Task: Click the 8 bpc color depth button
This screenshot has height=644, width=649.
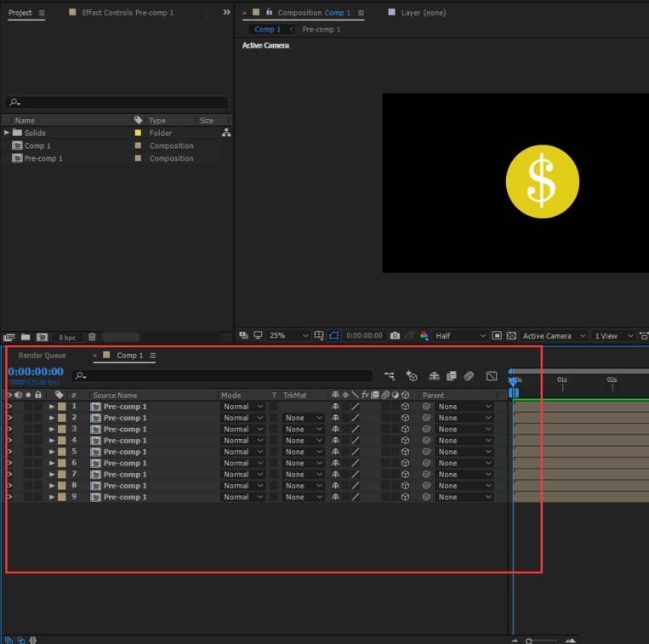Action: (66, 338)
